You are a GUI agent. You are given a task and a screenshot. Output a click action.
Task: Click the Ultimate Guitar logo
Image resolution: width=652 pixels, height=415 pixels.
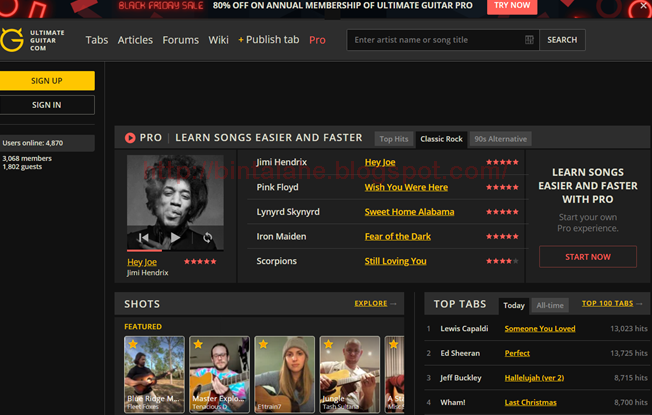click(x=32, y=40)
